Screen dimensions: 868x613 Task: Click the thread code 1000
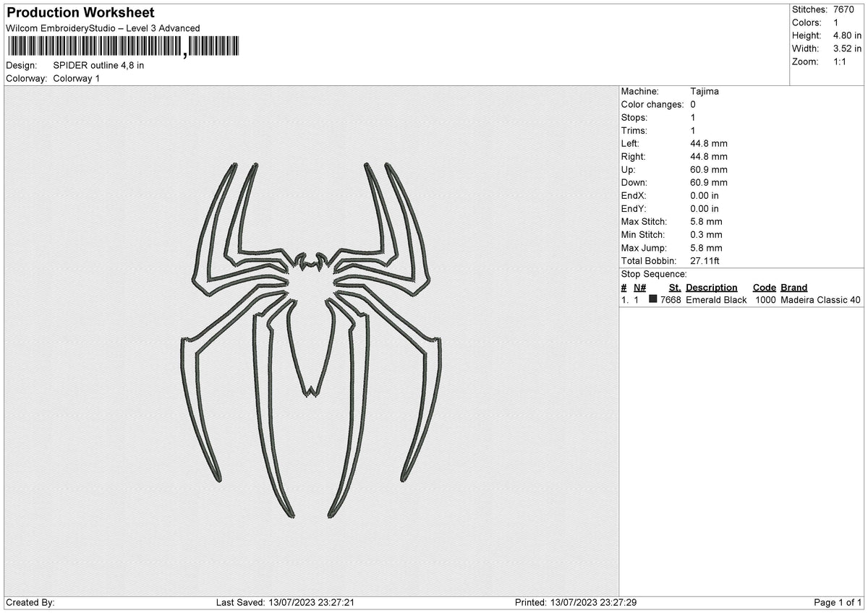pos(765,300)
